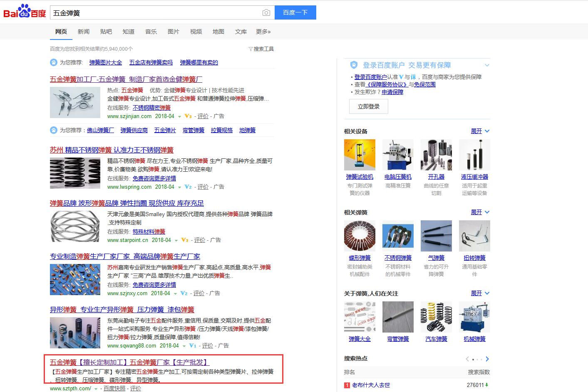
Task: Open the 弹簧图片大全 suggestion link
Action: tap(105, 62)
